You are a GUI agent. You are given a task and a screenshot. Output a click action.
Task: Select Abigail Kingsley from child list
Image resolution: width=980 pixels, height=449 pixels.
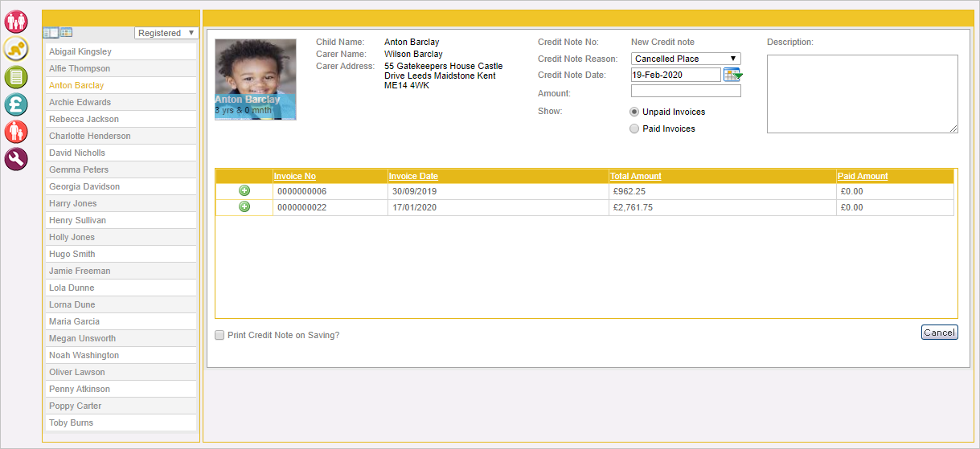coord(121,51)
